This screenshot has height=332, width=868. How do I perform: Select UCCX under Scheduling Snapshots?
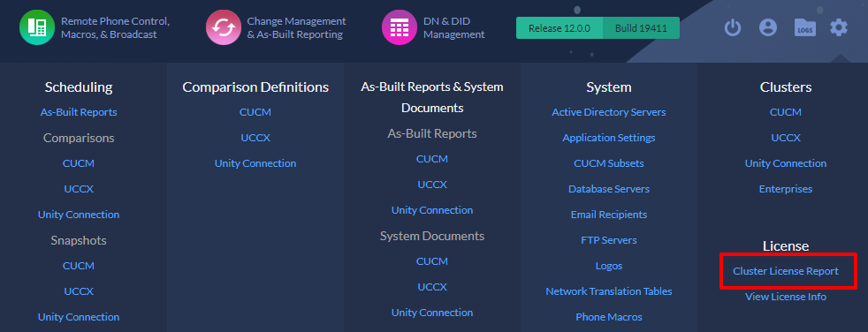coord(79,291)
